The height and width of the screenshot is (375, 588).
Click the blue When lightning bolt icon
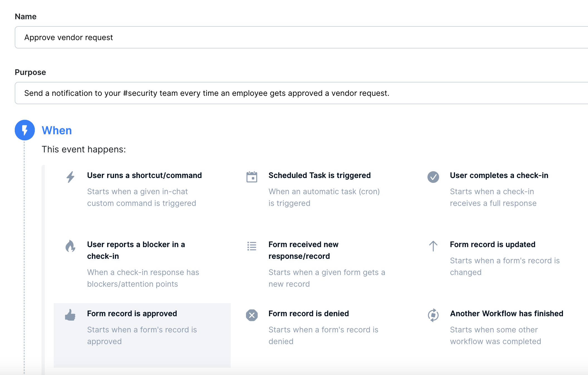point(25,130)
